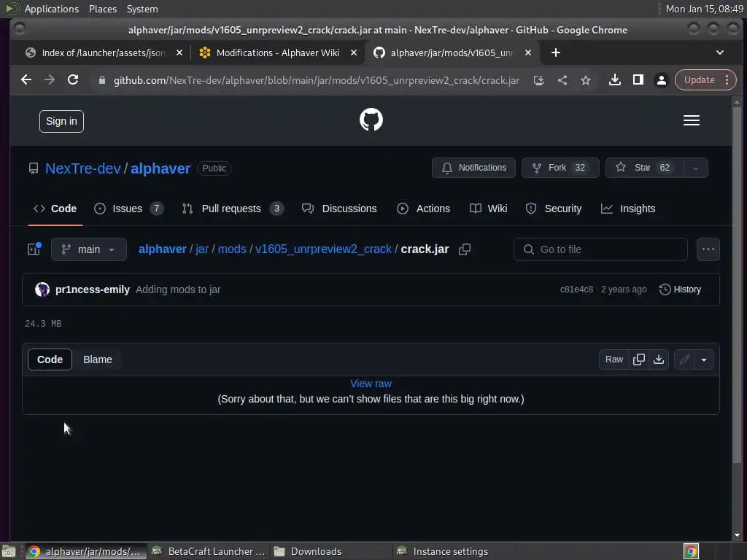
Task: Click the browser address bar URL
Action: (x=317, y=80)
